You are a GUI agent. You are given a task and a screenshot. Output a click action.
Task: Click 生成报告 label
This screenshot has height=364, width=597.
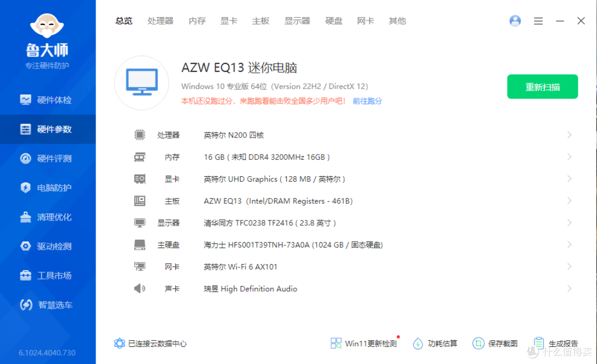(x=563, y=344)
